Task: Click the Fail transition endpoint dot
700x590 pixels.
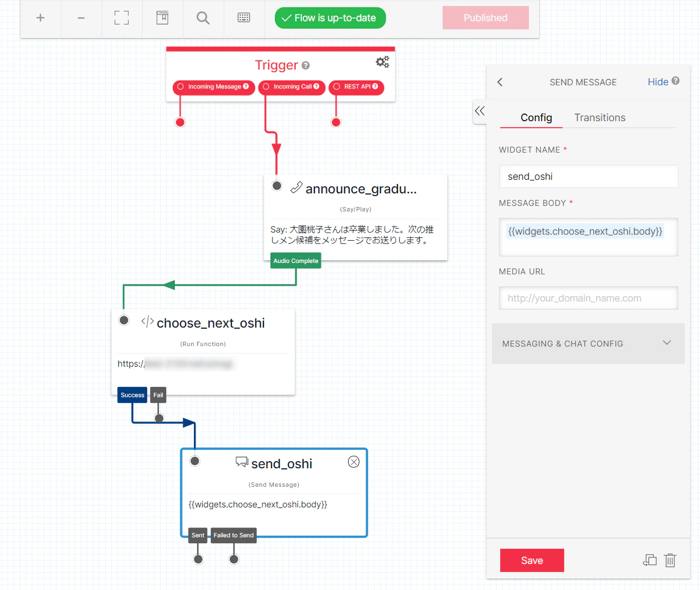Action: pos(159,418)
